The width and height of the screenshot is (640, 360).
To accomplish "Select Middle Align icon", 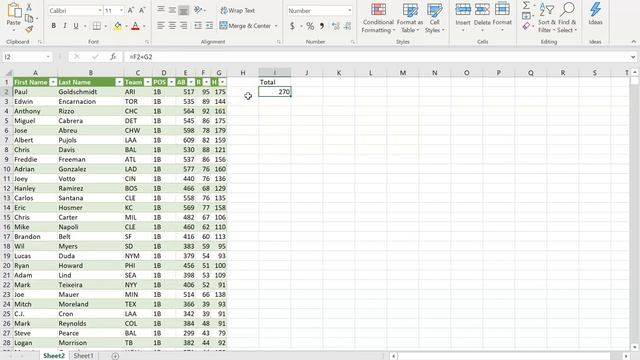I will click(172, 10).
